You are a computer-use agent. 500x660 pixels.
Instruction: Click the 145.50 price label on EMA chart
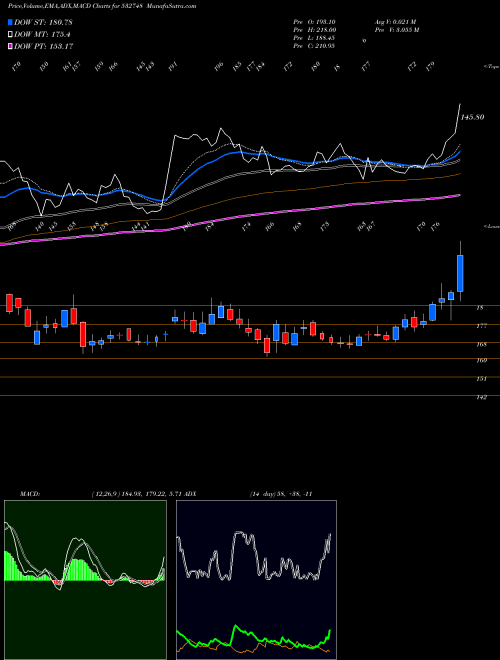click(x=472, y=117)
